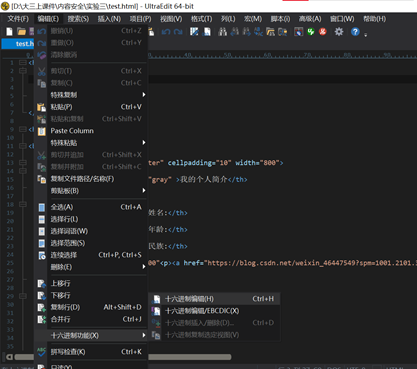Viewport: 417px width, 369px height.
Task: Click the Join Lines (合并行) icon
Action: pyautogui.click(x=42, y=319)
